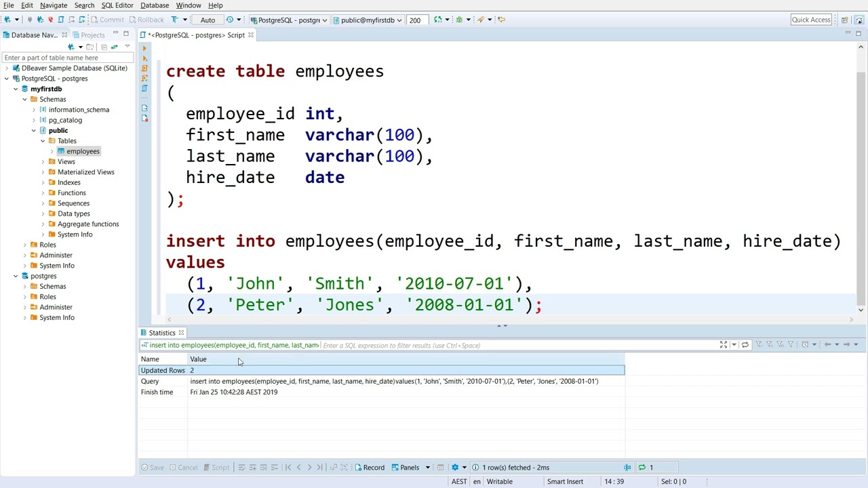Click the Rollback button
868x488 pixels.
[x=145, y=20]
